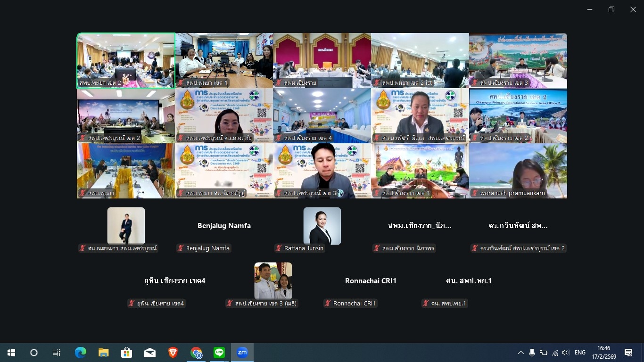The image size is (644, 362).
Task: Expand hidden system tray icons chevron
Action: click(x=520, y=353)
